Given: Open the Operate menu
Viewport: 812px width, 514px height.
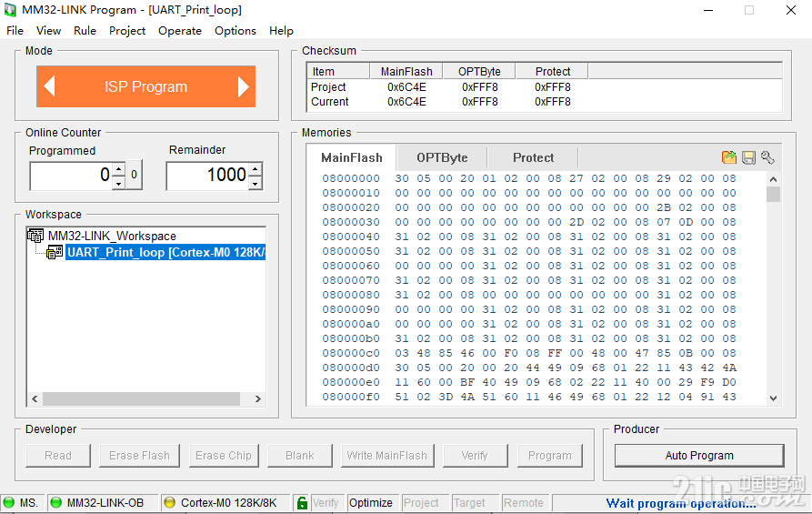Looking at the screenshot, I should tap(180, 31).
